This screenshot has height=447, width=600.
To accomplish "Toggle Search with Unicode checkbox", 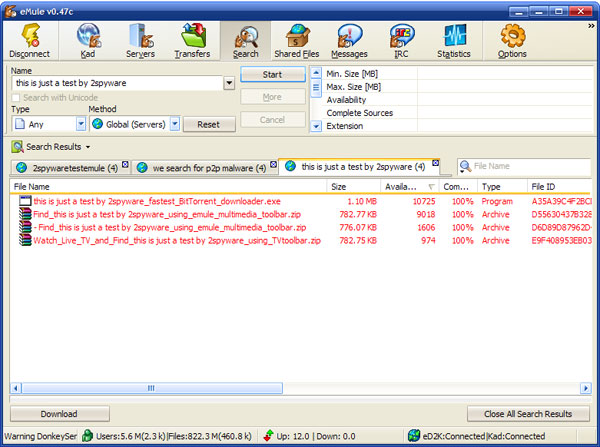I will coord(16,98).
